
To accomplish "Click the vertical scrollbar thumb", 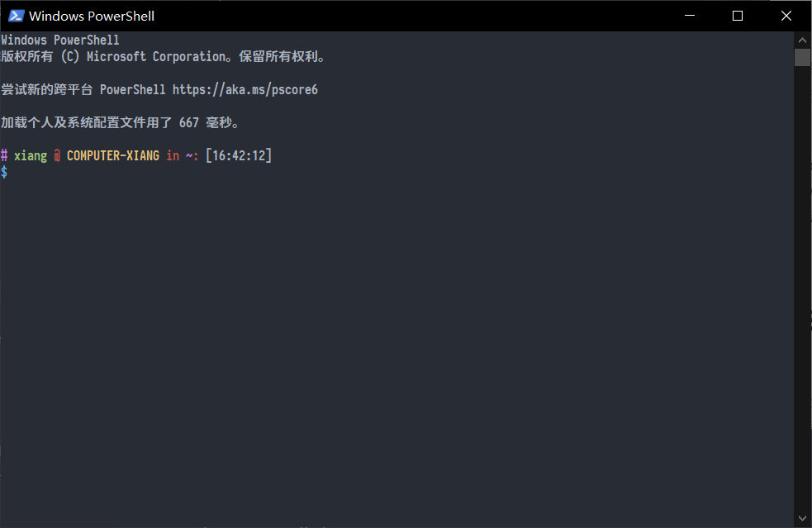I will [802, 58].
